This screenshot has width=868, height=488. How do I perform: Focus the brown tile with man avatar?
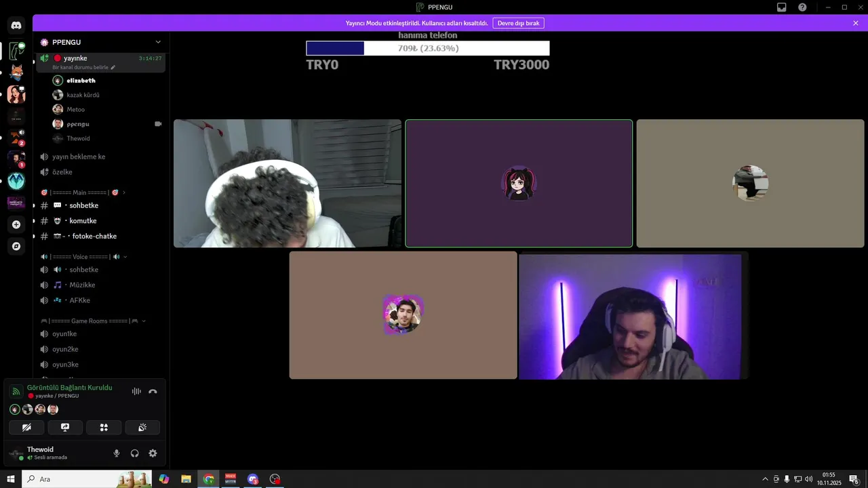pyautogui.click(x=403, y=315)
